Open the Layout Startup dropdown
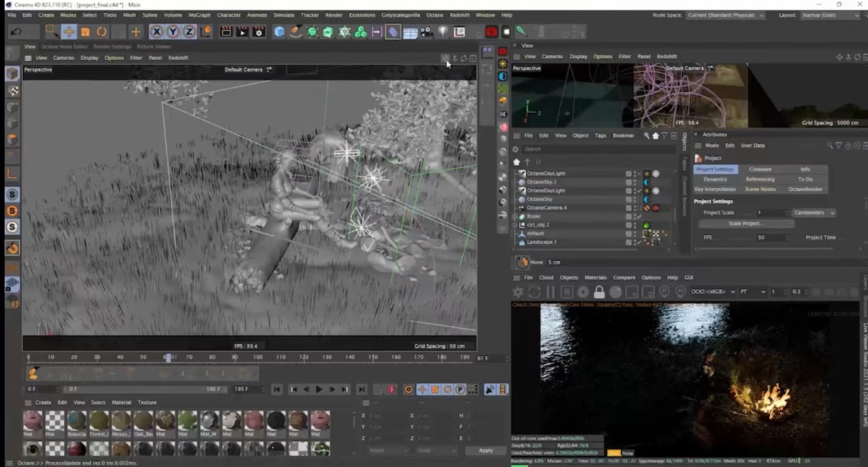 pyautogui.click(x=830, y=15)
